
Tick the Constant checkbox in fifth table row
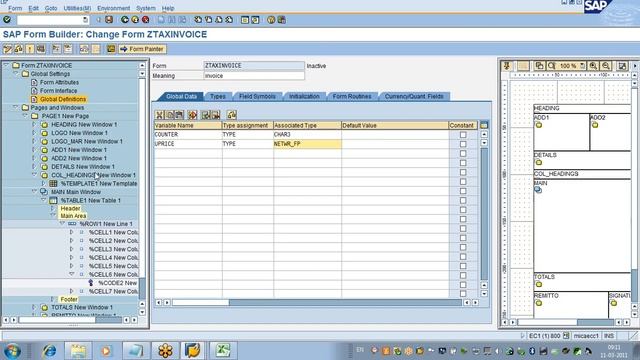coord(463,172)
